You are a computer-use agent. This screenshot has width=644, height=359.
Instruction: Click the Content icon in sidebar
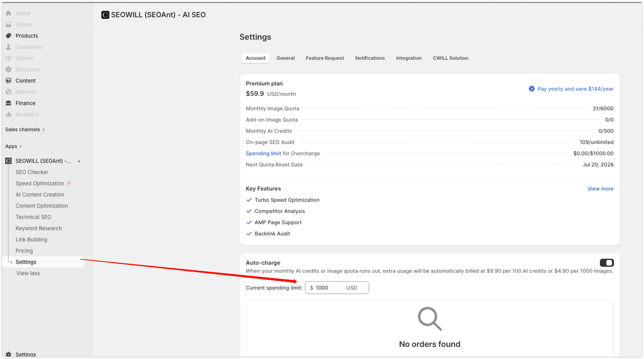coord(8,81)
